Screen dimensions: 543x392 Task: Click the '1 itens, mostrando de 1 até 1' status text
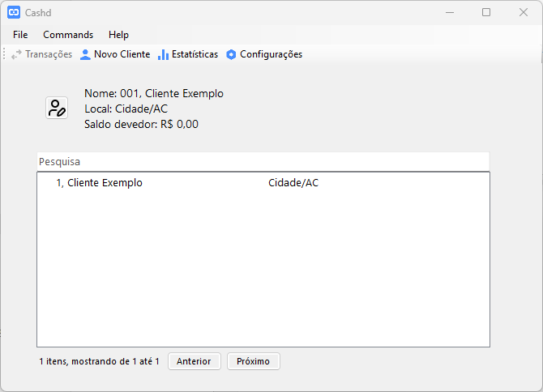click(99, 361)
